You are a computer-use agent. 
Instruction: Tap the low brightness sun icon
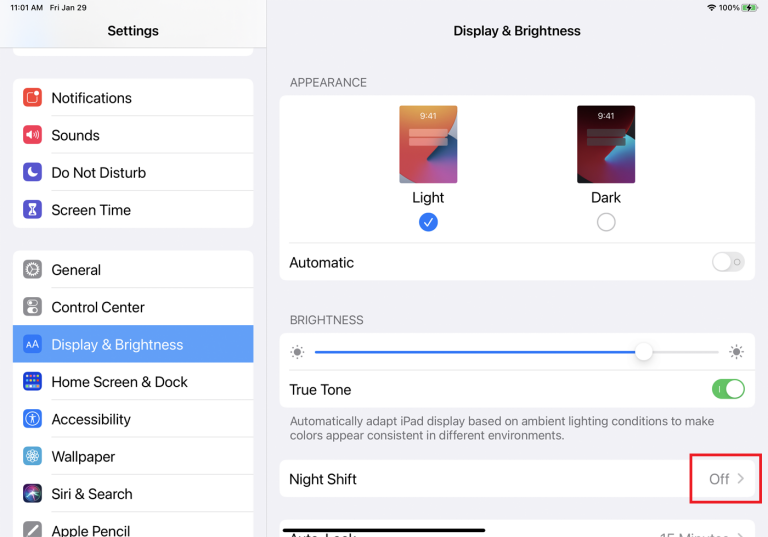(297, 352)
